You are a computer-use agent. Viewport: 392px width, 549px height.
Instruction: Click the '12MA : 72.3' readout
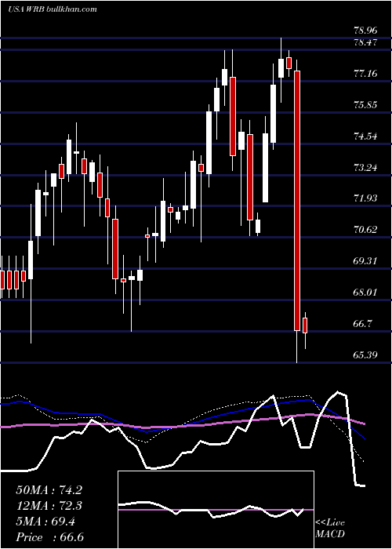click(x=49, y=506)
